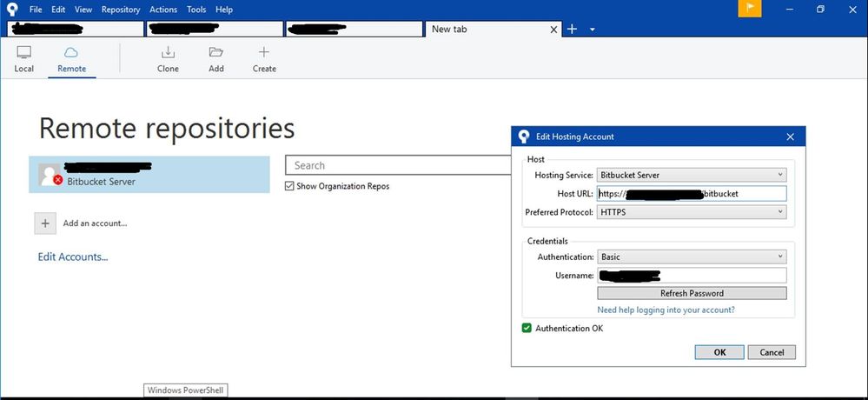Click Cancel in Edit Hosting Account

coord(772,352)
